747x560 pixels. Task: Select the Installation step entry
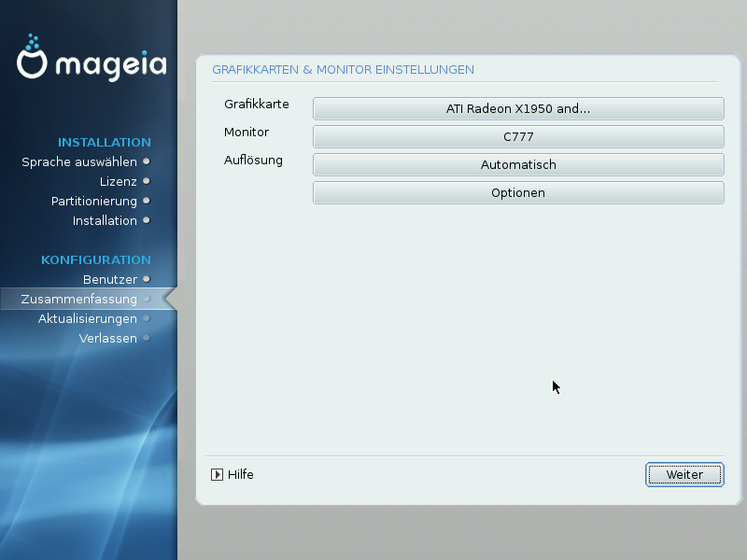(105, 220)
